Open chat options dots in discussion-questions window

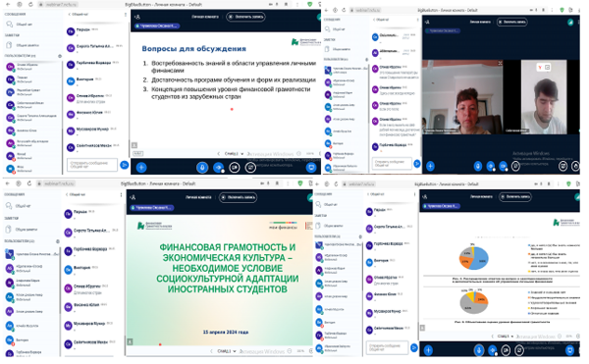[126, 15]
